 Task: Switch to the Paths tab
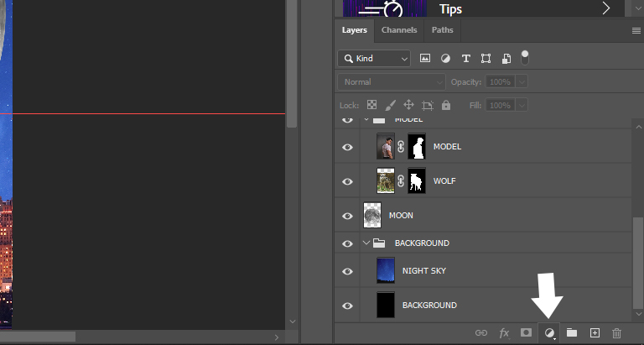tap(442, 30)
